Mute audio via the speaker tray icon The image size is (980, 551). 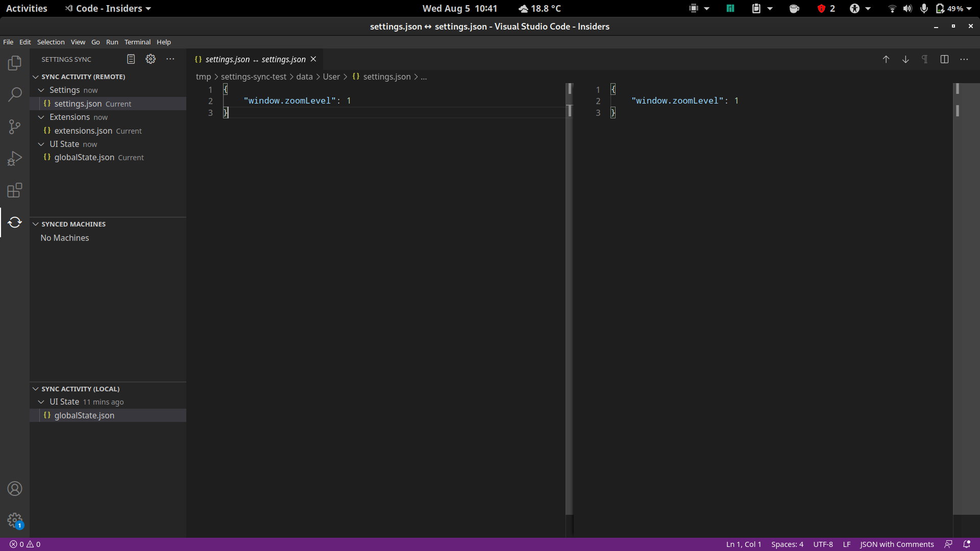click(x=908, y=8)
